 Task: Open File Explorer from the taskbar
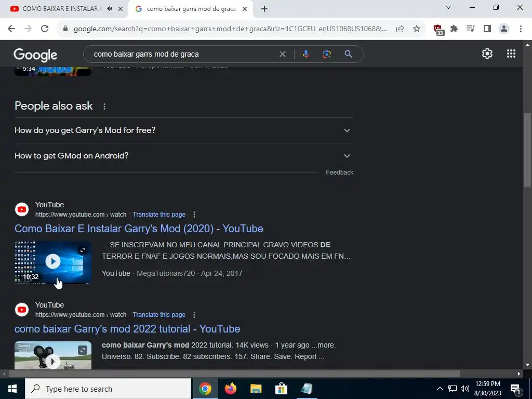coord(256,389)
